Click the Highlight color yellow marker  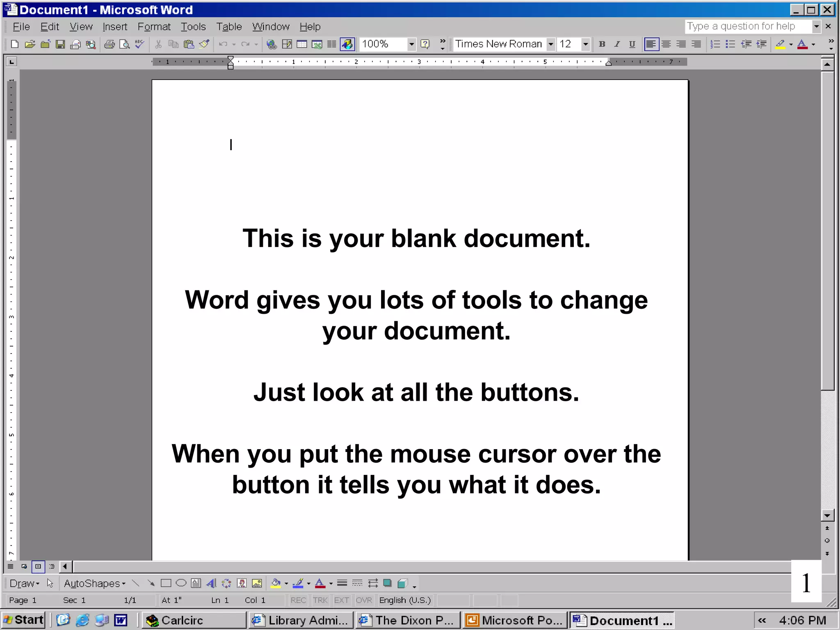(780, 44)
